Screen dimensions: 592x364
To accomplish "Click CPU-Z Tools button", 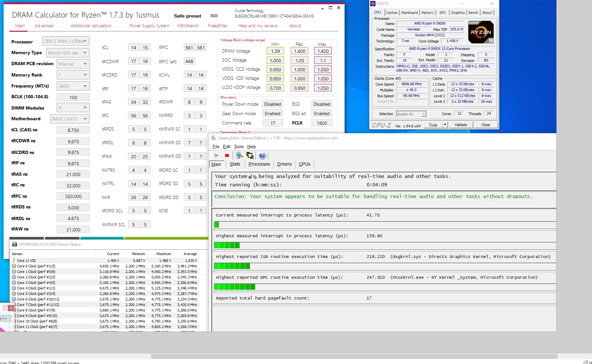I will coord(433,125).
